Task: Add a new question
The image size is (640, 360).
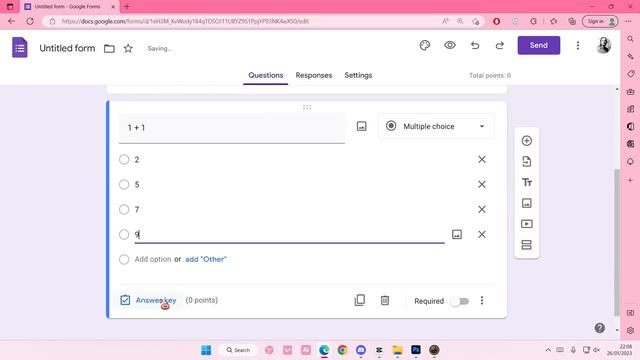Action: tap(527, 141)
